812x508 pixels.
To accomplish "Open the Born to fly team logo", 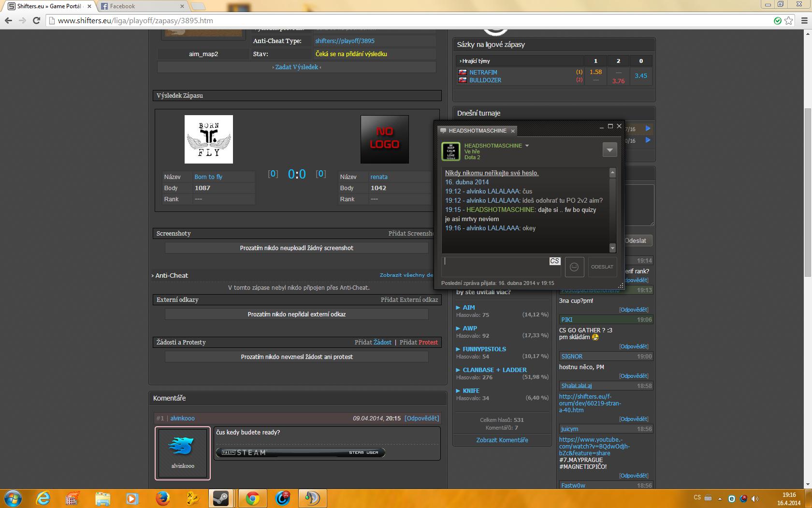I will [x=209, y=139].
